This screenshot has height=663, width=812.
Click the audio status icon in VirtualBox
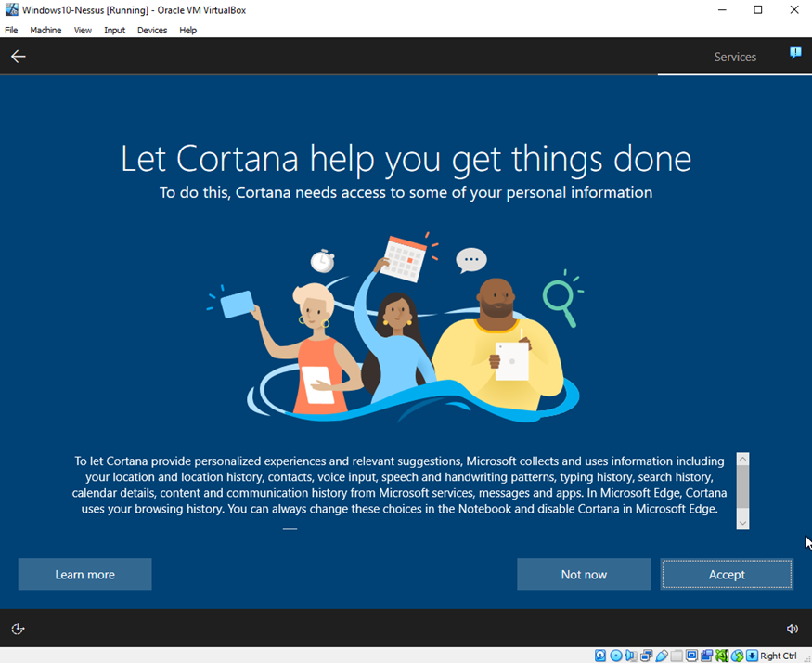631,656
